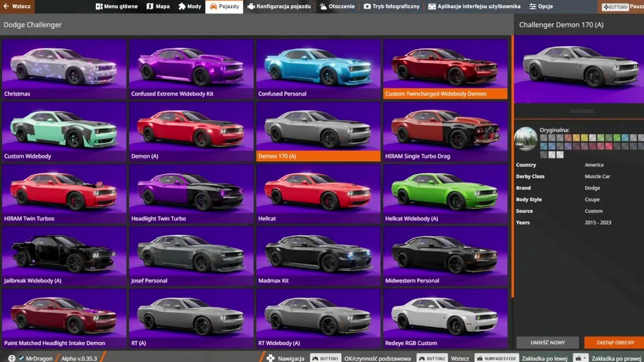
Task: Click the Dodge Challenger header title
Action: [33, 25]
